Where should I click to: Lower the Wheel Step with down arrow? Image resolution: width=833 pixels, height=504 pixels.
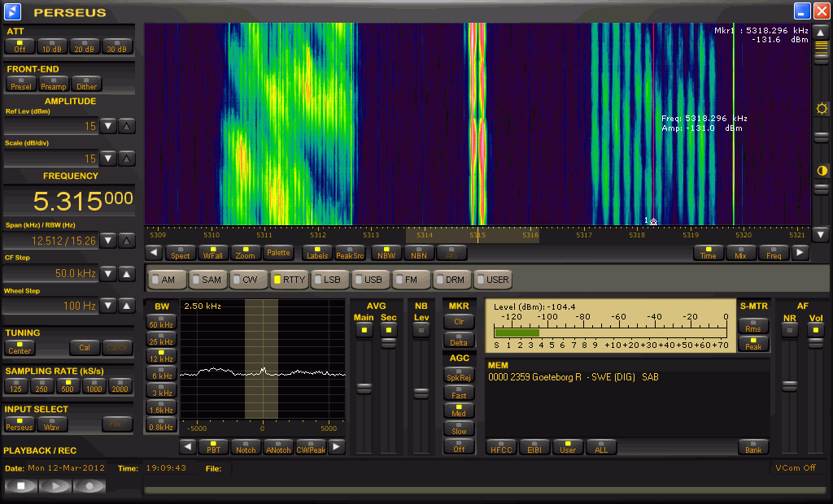(110, 306)
